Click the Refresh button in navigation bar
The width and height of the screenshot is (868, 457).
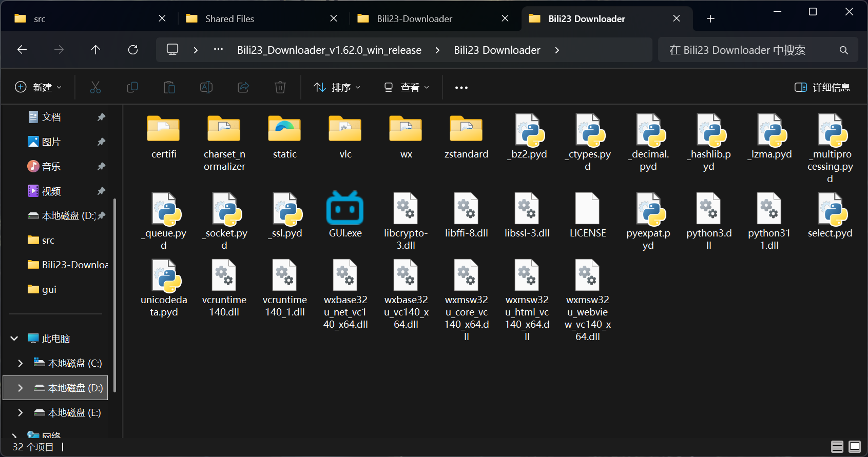pyautogui.click(x=133, y=50)
